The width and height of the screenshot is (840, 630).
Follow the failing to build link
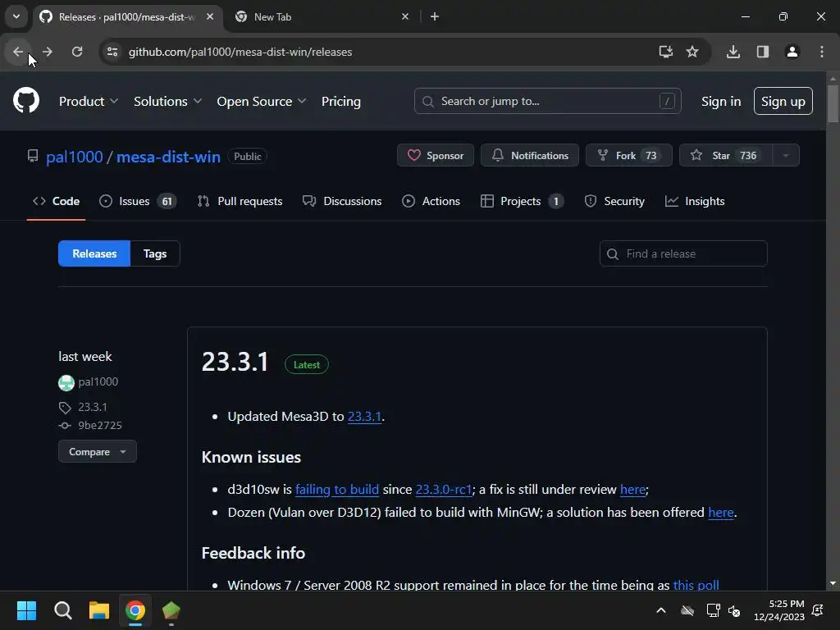pos(337,489)
